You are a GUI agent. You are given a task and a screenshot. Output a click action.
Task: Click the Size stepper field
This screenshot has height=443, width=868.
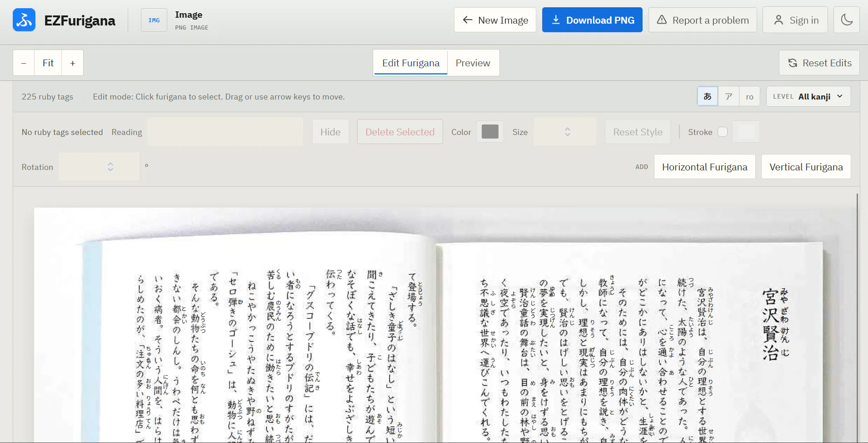coord(564,132)
